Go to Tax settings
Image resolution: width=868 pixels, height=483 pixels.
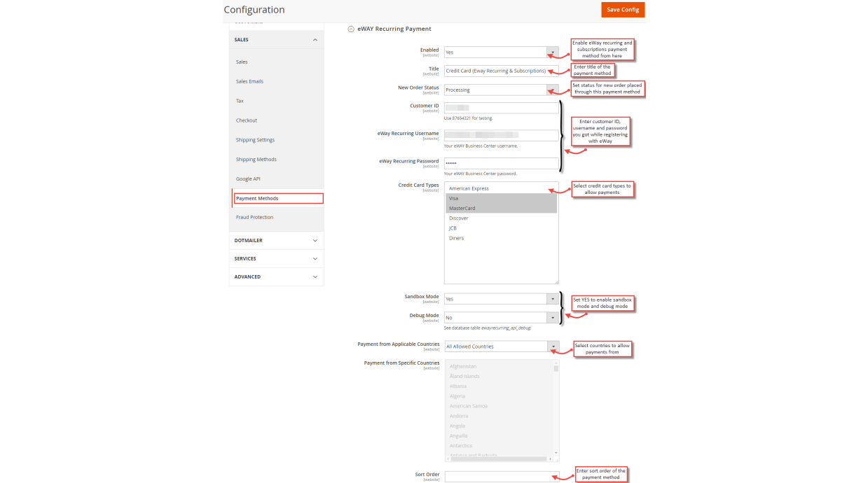coord(240,101)
